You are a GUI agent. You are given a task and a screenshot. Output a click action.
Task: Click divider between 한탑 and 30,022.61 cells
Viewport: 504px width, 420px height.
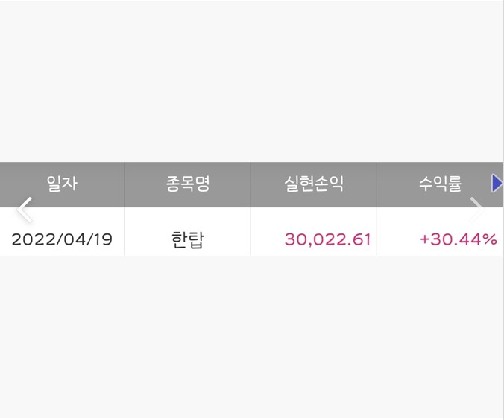[x=251, y=231]
